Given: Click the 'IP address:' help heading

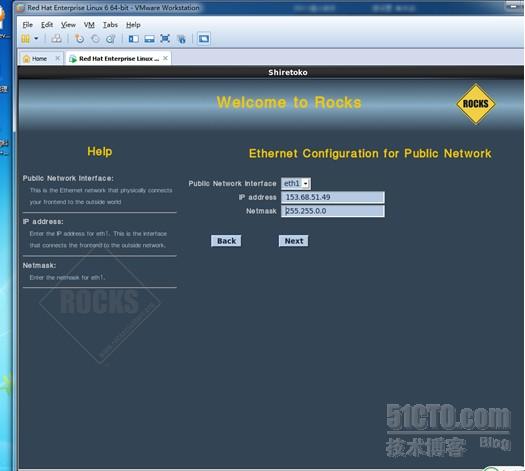Looking at the screenshot, I should tap(43, 222).
